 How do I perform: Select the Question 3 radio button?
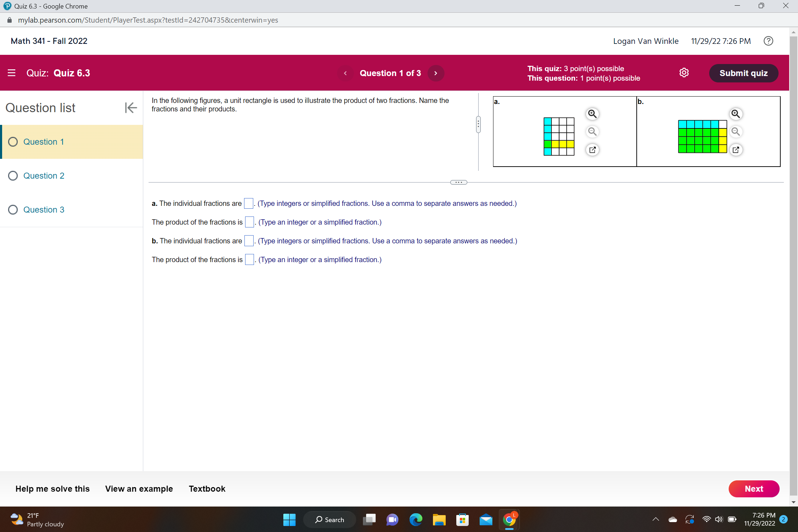pos(13,209)
